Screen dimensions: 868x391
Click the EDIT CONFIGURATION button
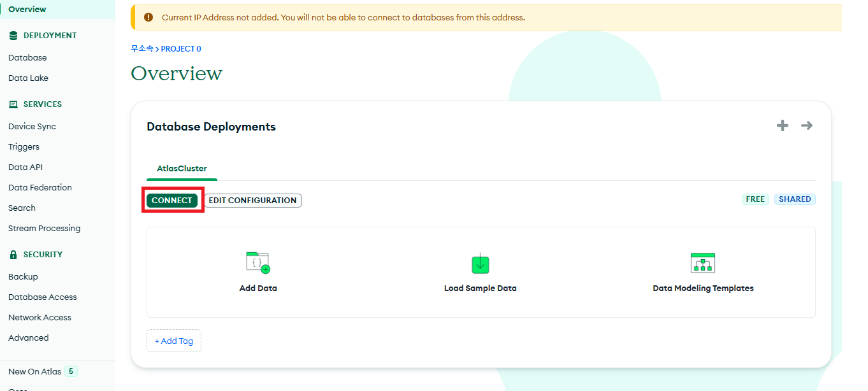[253, 200]
